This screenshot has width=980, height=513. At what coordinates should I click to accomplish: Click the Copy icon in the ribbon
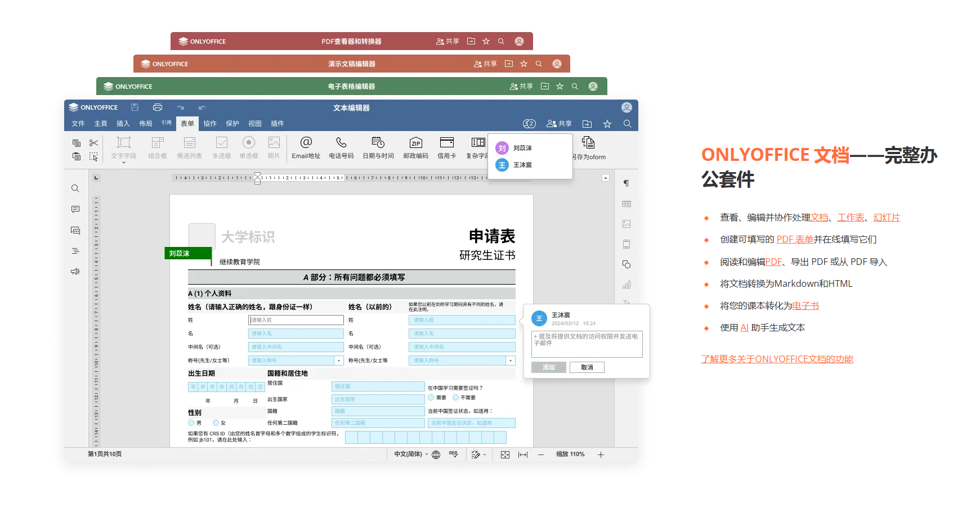tap(77, 143)
